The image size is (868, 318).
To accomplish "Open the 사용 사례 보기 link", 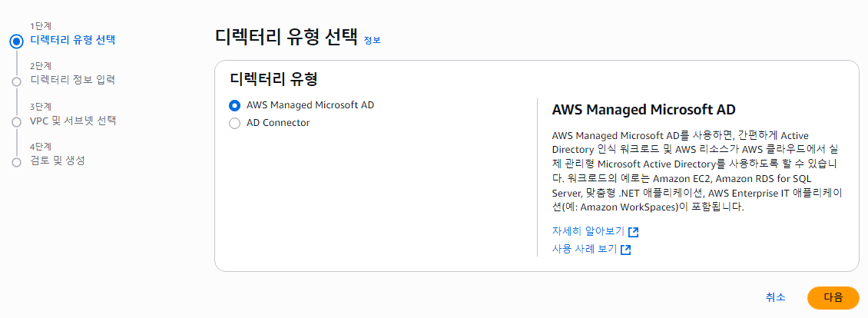I will [x=584, y=250].
